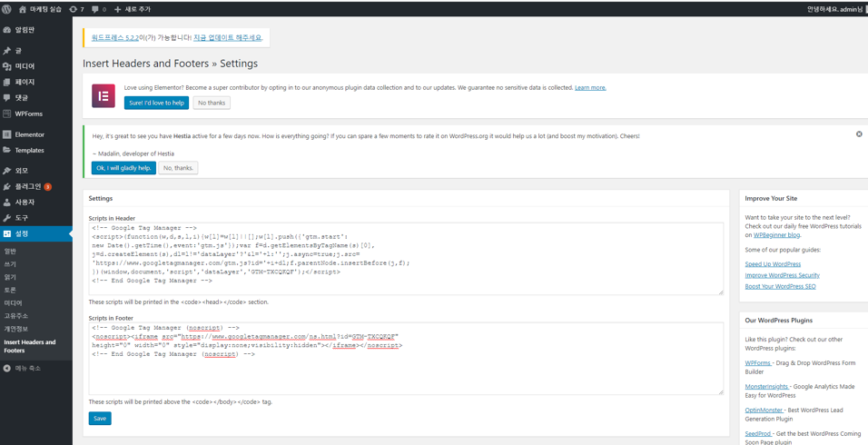Click the WordPress logo icon in the admin bar
Viewport: 868px width, 445px height.
coord(6,9)
